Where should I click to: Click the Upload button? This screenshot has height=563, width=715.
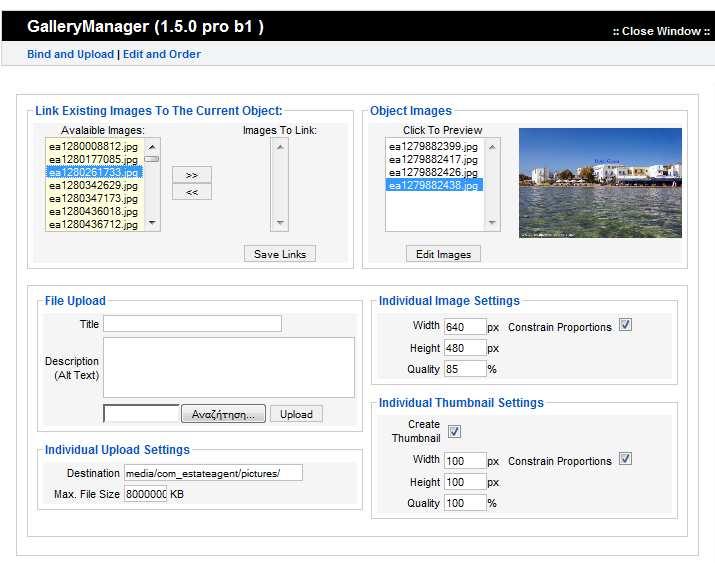pos(296,414)
